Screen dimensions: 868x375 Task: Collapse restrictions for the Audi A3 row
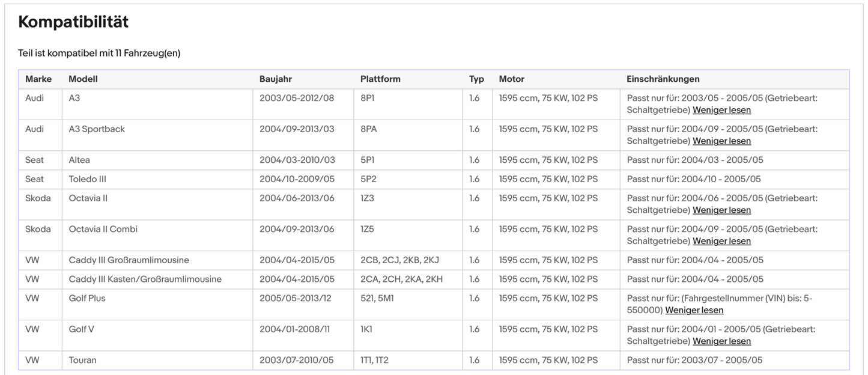pos(721,110)
